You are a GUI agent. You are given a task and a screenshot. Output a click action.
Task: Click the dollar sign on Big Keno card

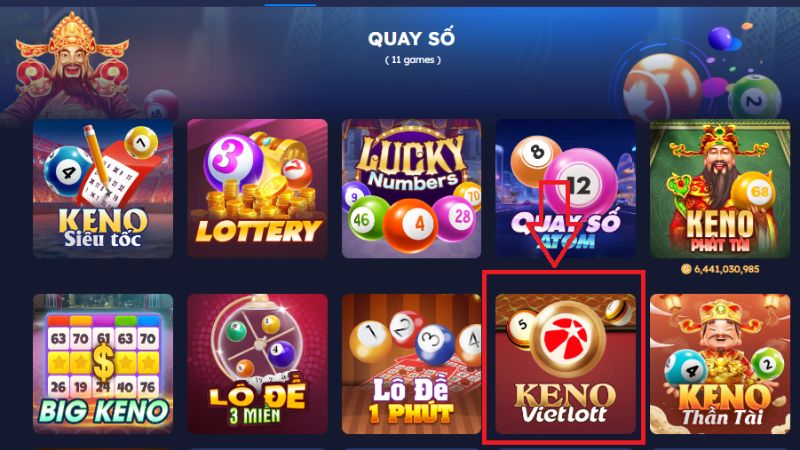(103, 363)
